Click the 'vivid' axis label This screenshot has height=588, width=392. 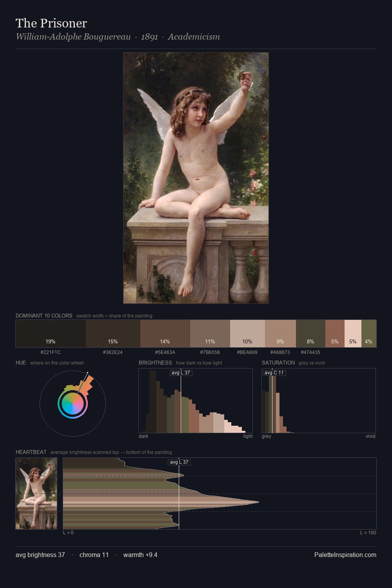click(370, 436)
